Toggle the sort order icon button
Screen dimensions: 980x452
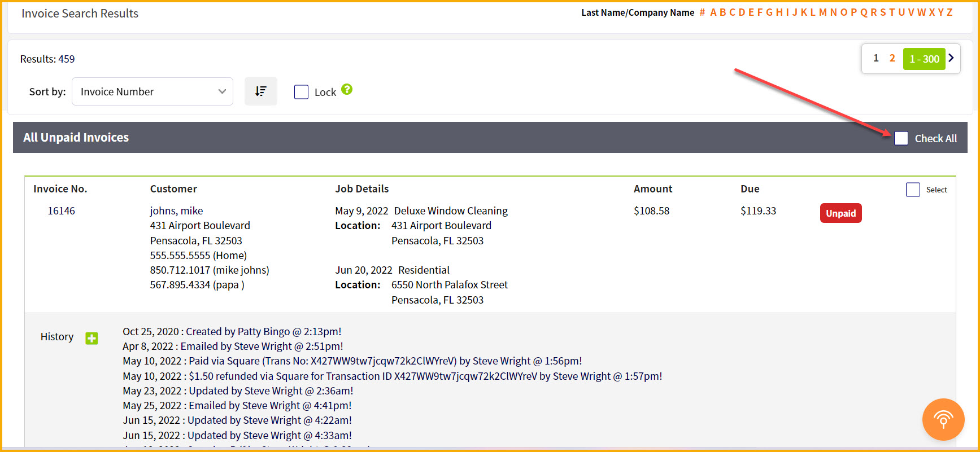point(260,91)
